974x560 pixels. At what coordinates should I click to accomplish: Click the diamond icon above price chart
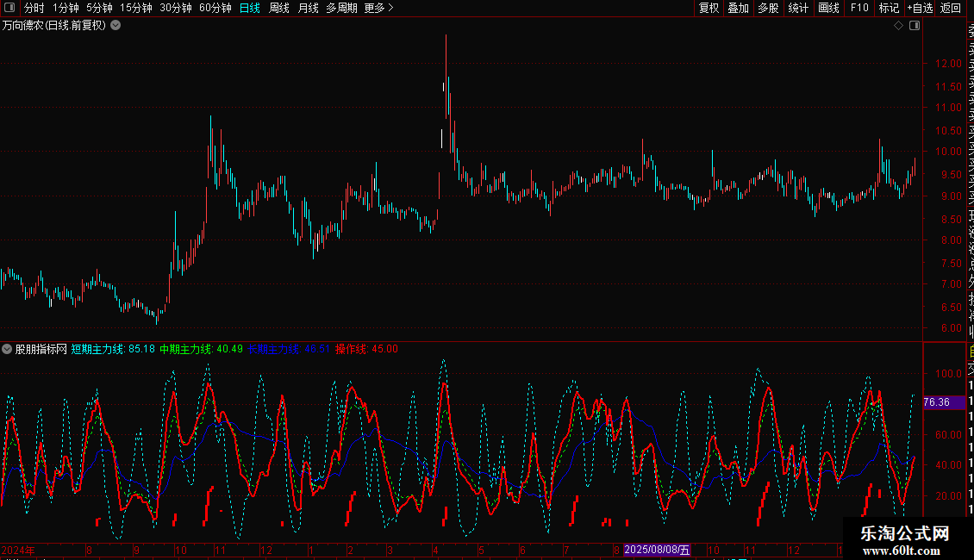coord(898,26)
